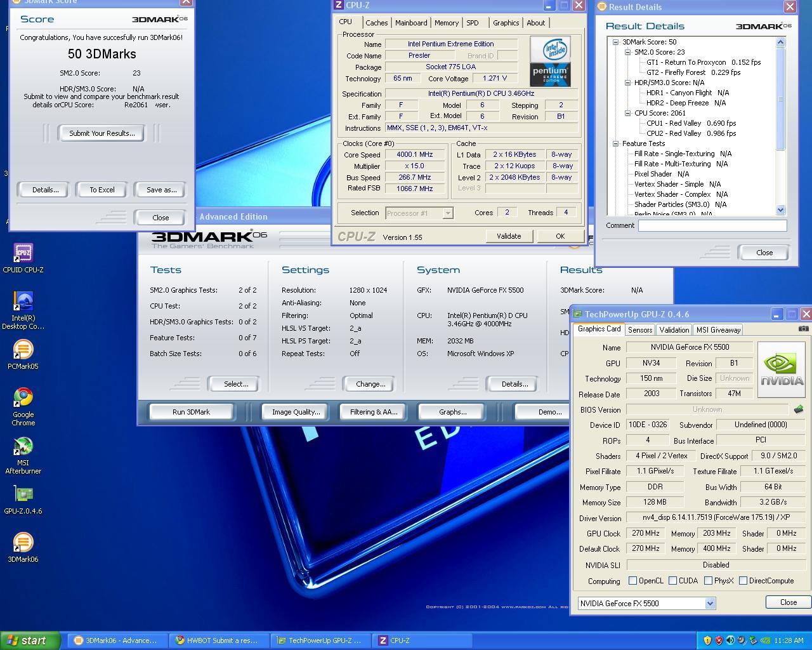Click the GPU-Z title bar icon
This screenshot has height=650, width=812.
[578, 314]
